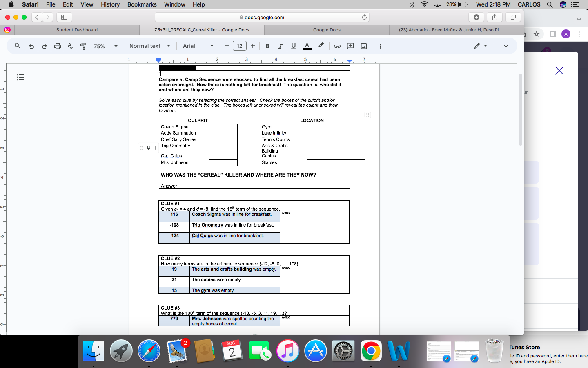Screen dimensions: 588x368
Task: Add a comment
Action: [350, 46]
